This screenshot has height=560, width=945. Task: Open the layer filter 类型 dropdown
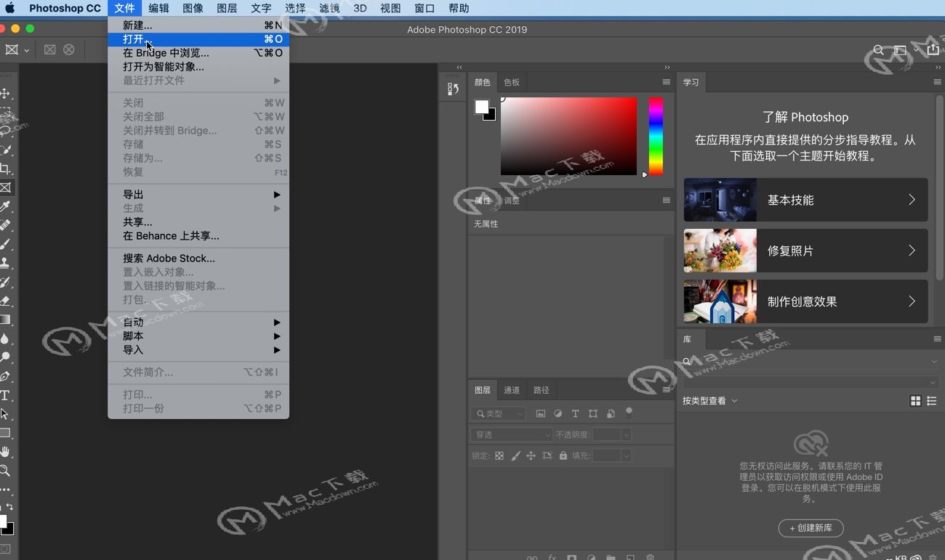[498, 413]
